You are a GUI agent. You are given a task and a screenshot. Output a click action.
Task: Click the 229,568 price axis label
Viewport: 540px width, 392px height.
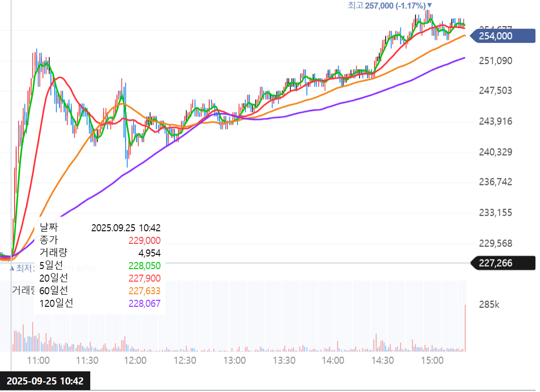[495, 243]
